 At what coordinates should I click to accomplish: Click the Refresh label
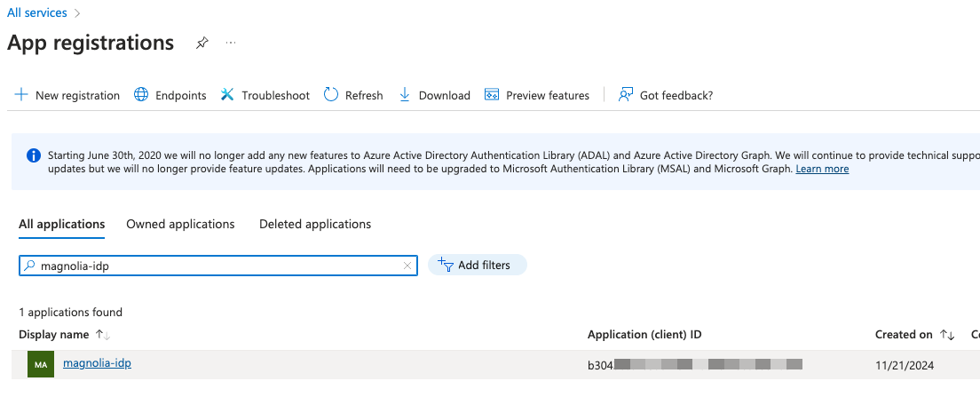364,96
